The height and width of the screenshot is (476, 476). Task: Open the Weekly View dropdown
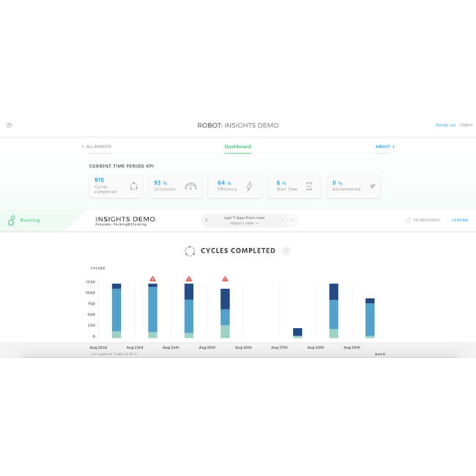point(244,223)
